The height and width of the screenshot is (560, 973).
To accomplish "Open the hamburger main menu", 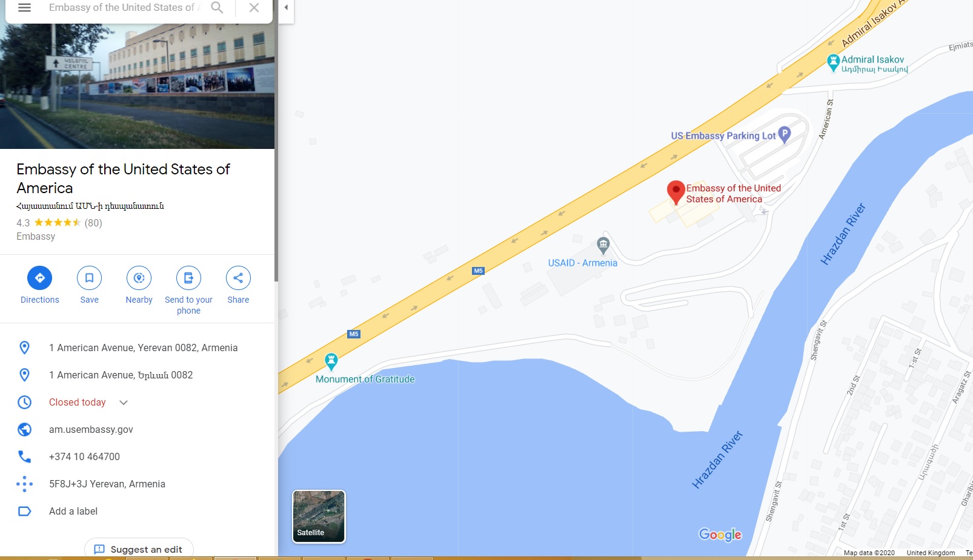I will click(24, 8).
